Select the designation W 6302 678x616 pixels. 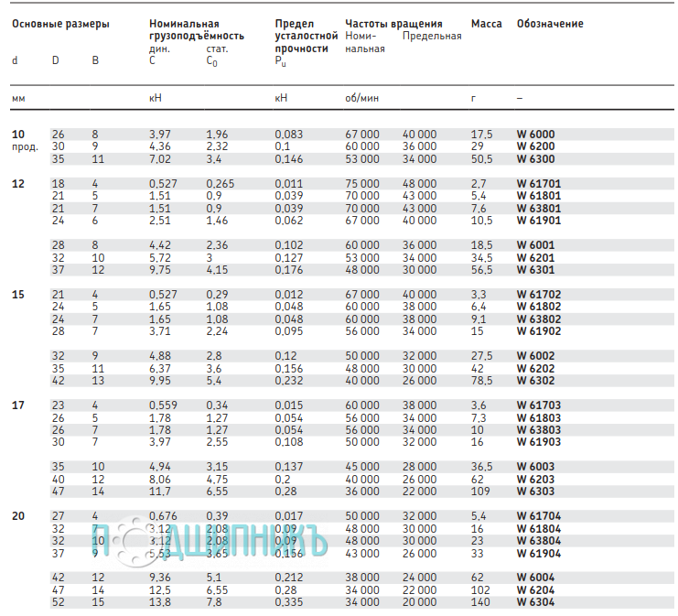pyautogui.click(x=535, y=381)
